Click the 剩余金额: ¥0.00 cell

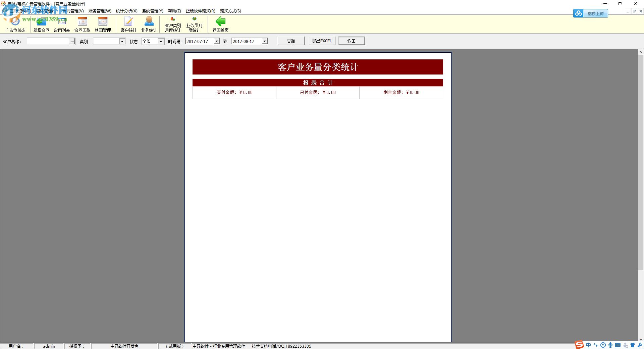[401, 93]
